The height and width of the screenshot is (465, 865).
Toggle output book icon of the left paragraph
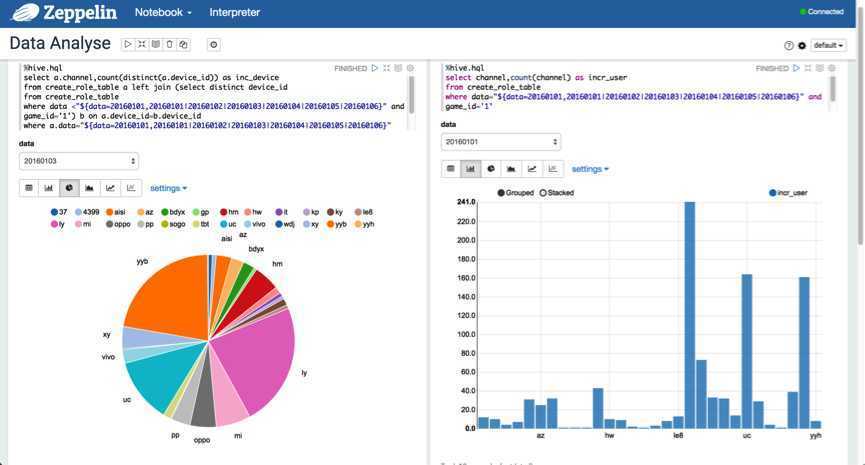tap(398, 68)
